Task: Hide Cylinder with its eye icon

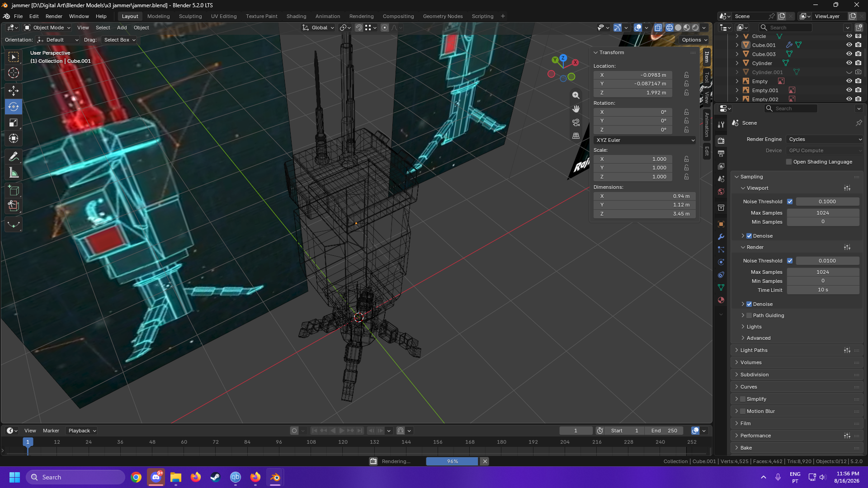Action: tap(849, 63)
